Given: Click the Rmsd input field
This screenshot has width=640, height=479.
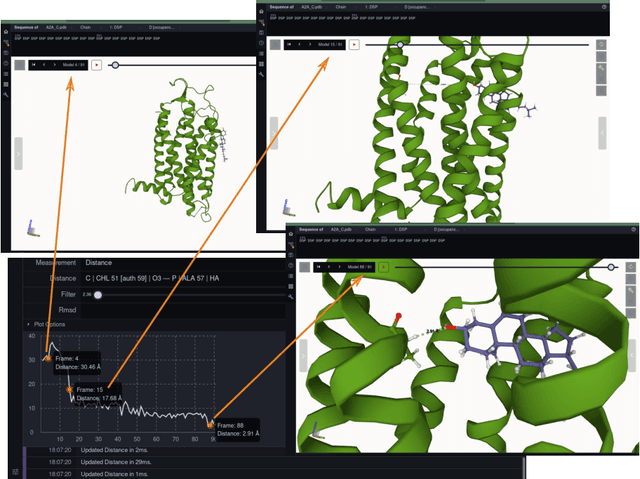Looking at the screenshot, I should [184, 310].
